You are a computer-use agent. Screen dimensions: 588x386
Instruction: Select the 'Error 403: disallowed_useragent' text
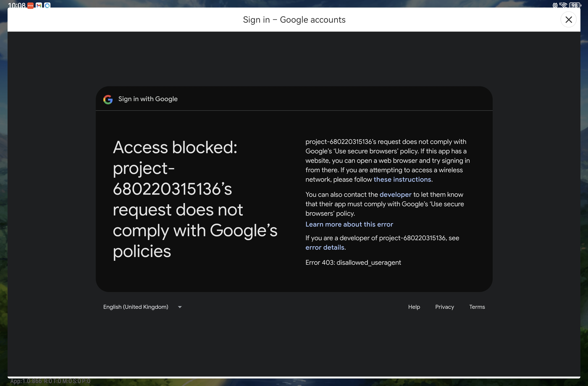tap(353, 263)
